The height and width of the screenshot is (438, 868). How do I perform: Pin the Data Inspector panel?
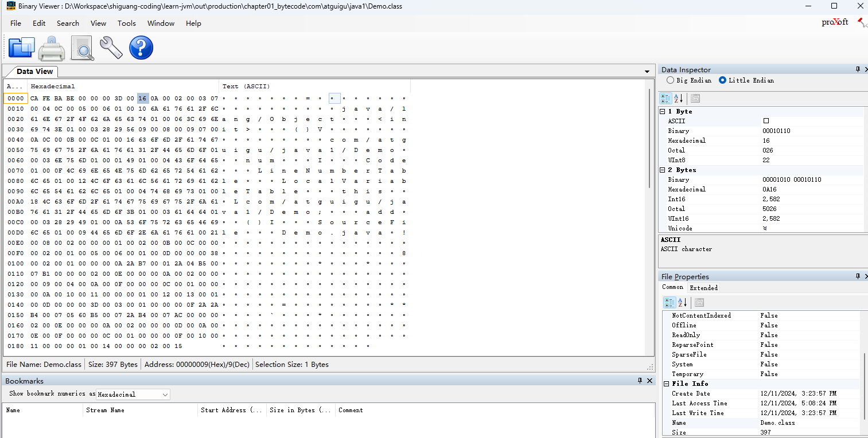tap(858, 69)
